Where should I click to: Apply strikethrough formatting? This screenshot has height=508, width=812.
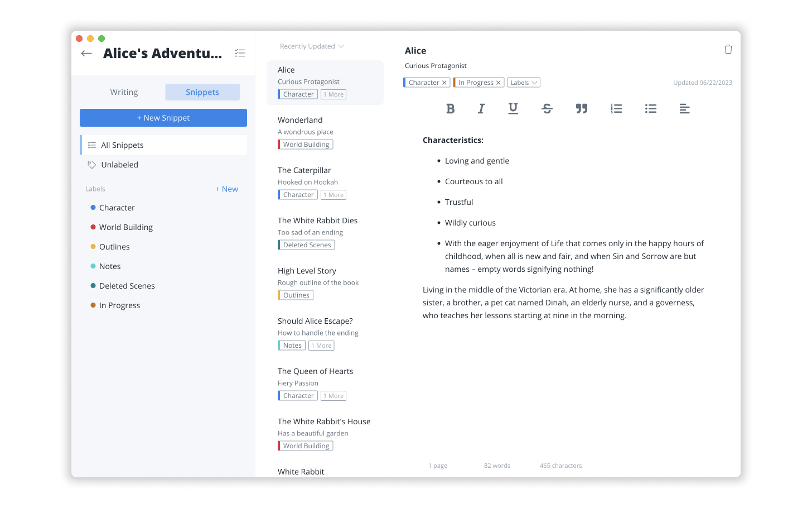547,109
